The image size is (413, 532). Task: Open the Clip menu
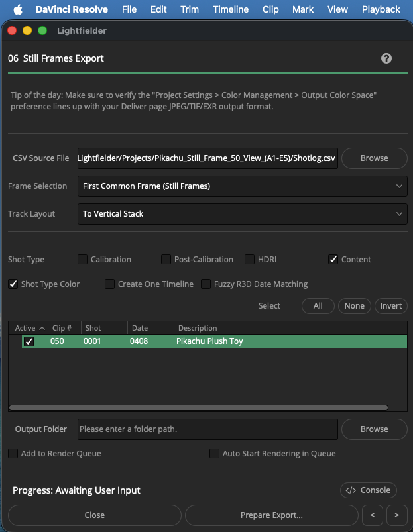pyautogui.click(x=270, y=9)
